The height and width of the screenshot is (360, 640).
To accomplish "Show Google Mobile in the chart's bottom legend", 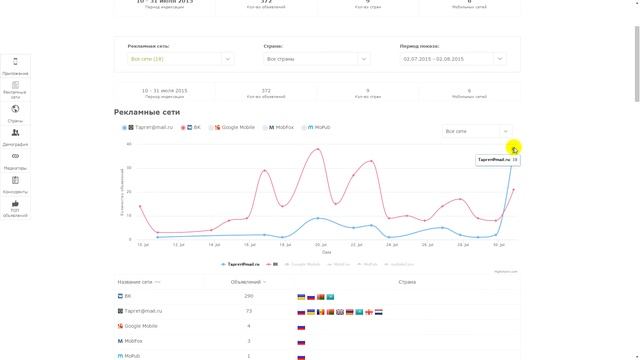I will 302,264.
